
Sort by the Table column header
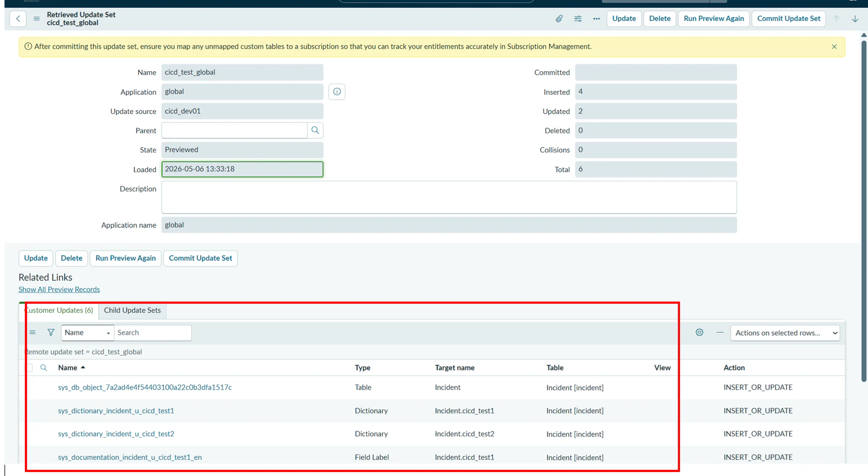(555, 368)
